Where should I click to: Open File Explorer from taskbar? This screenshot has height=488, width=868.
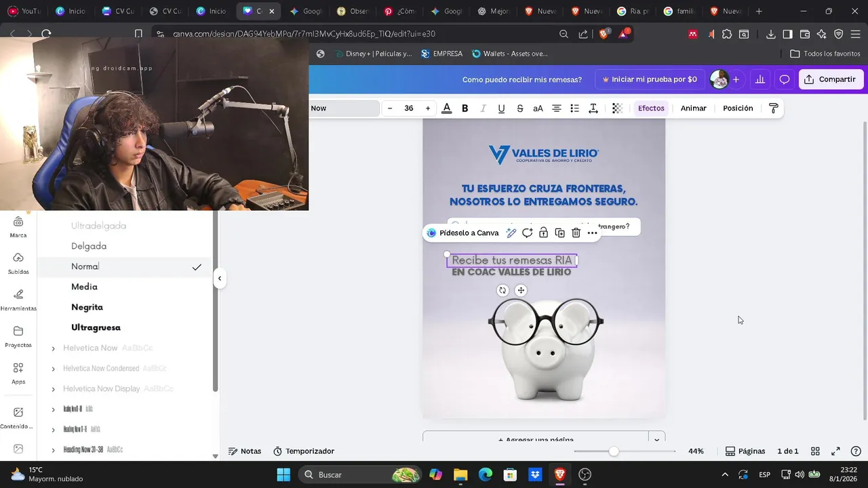coord(460,474)
